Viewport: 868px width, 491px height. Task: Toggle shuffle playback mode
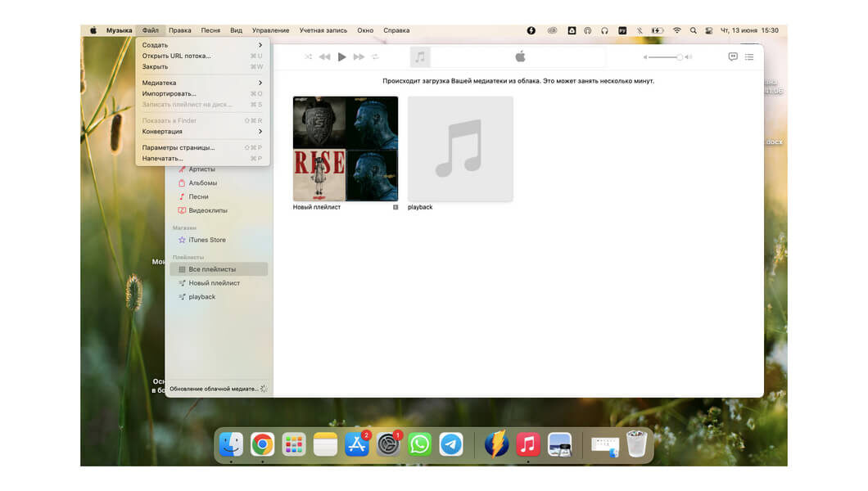click(309, 56)
